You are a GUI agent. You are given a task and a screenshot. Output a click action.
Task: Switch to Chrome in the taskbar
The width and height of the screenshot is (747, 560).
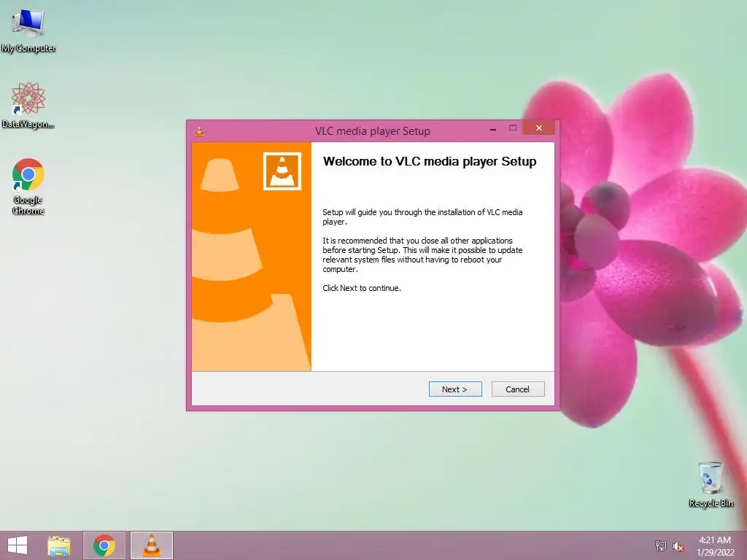coord(104,545)
